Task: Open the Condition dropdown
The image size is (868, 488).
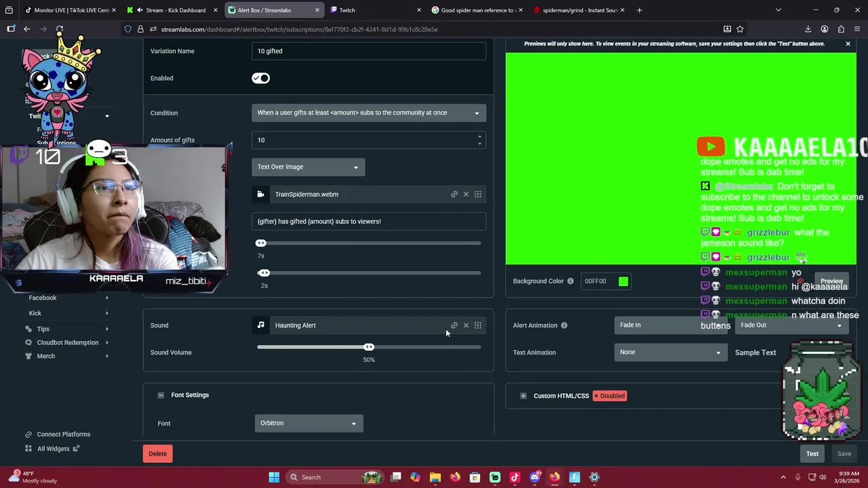Action: (x=369, y=113)
